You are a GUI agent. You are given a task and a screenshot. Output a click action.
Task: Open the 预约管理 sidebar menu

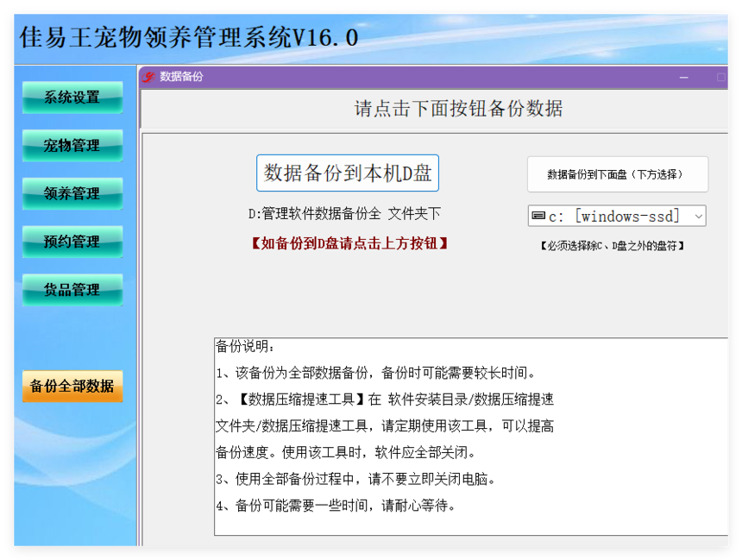click(72, 242)
